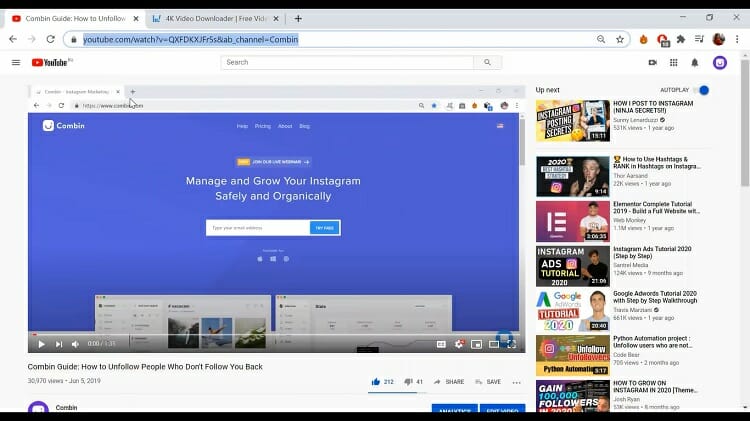750x421 pixels.
Task: Toggle subtitles closed captions button
Action: [x=441, y=344]
